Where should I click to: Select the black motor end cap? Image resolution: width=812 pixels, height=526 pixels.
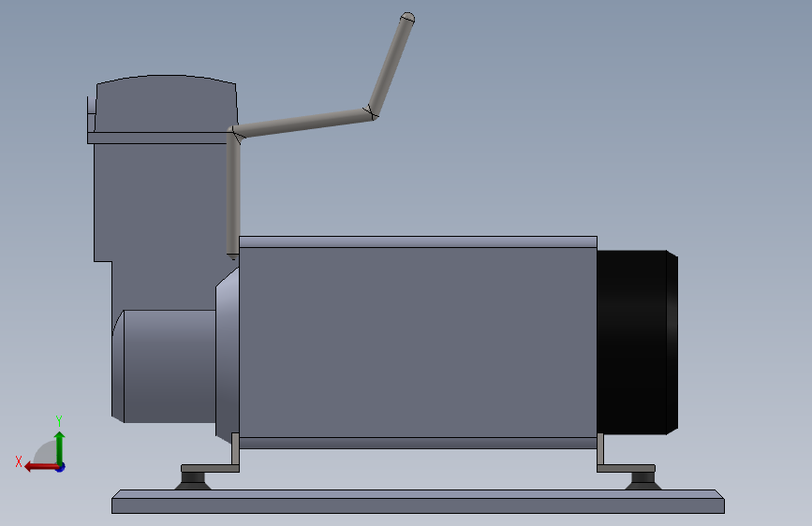tap(637, 343)
